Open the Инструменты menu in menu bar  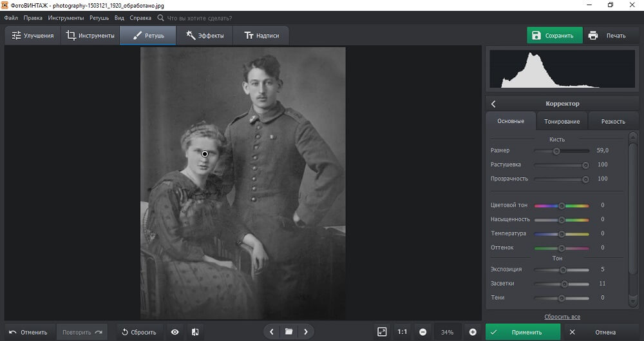click(66, 18)
